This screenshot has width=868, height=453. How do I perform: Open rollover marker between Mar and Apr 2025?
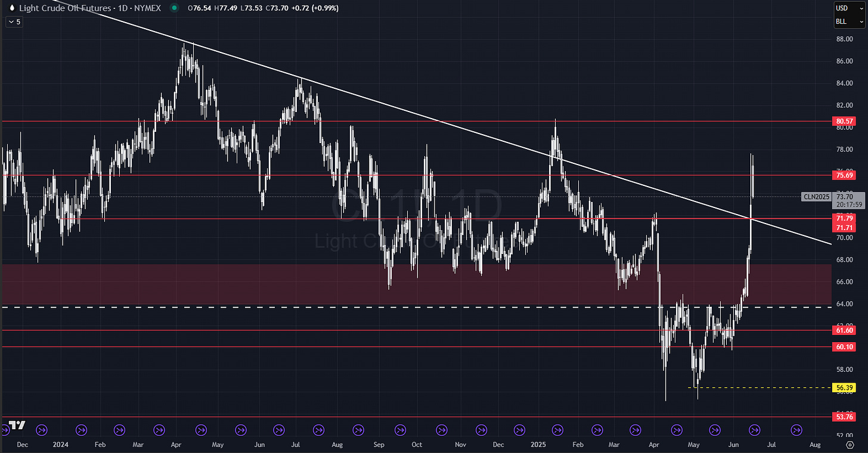pos(636,429)
